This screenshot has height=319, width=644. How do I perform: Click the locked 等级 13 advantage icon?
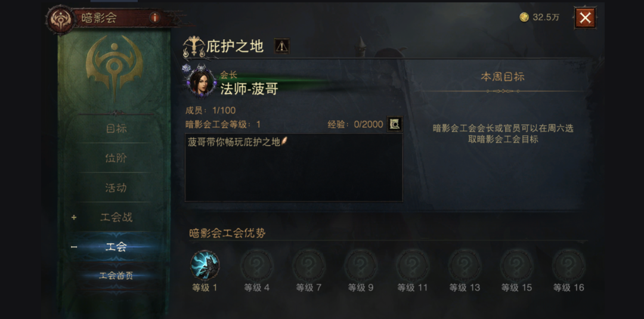[465, 265]
